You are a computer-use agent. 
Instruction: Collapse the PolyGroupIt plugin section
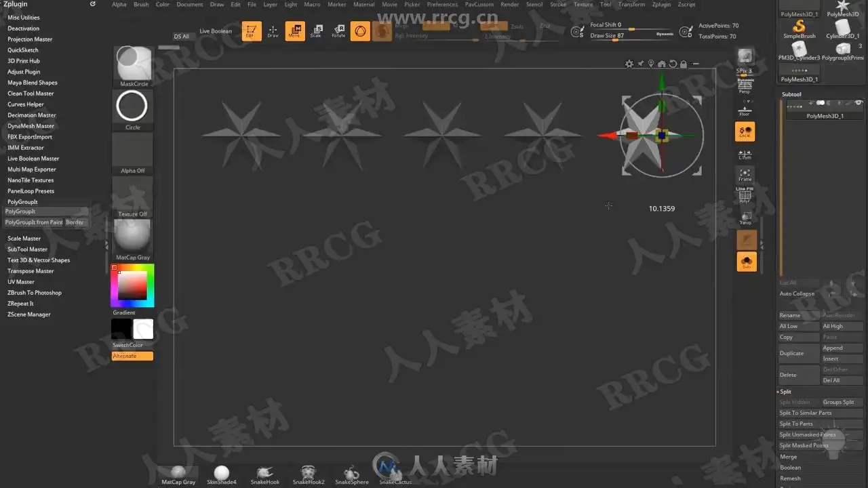(22, 202)
